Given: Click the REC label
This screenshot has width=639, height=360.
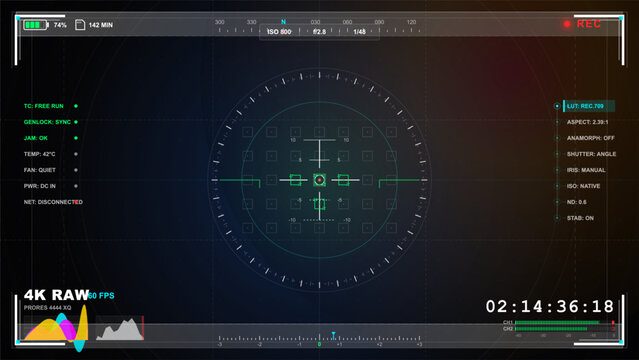Looking at the screenshot, I should tap(588, 24).
